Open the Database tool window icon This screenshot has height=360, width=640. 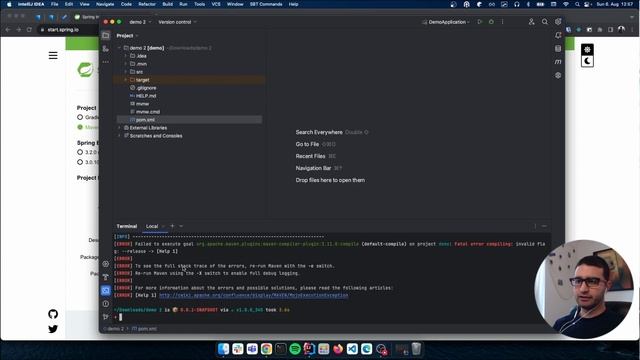click(x=558, y=49)
